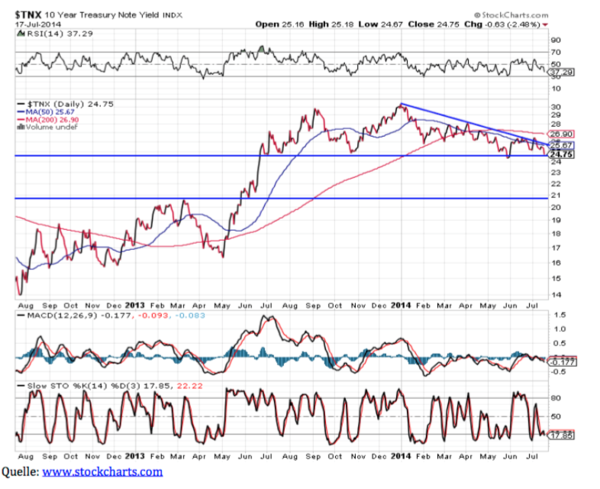The width and height of the screenshot is (600, 489).
Task: Click the MA(200) 26.90 legend entry
Action: point(54,122)
